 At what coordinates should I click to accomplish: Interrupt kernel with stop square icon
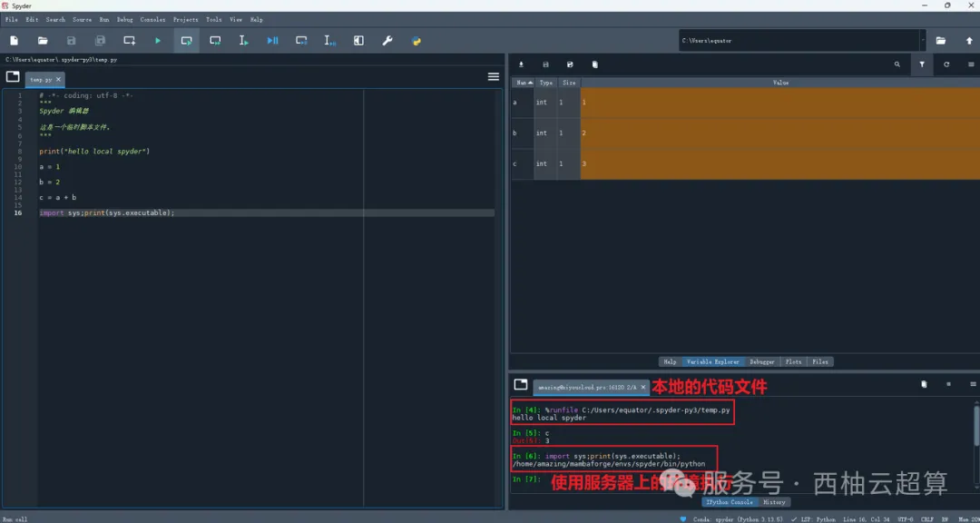point(948,384)
